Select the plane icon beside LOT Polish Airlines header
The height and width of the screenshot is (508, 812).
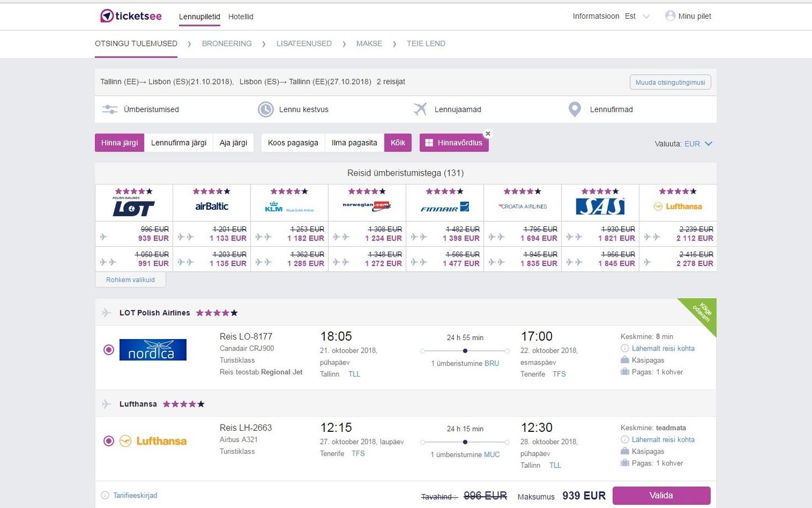pos(106,313)
